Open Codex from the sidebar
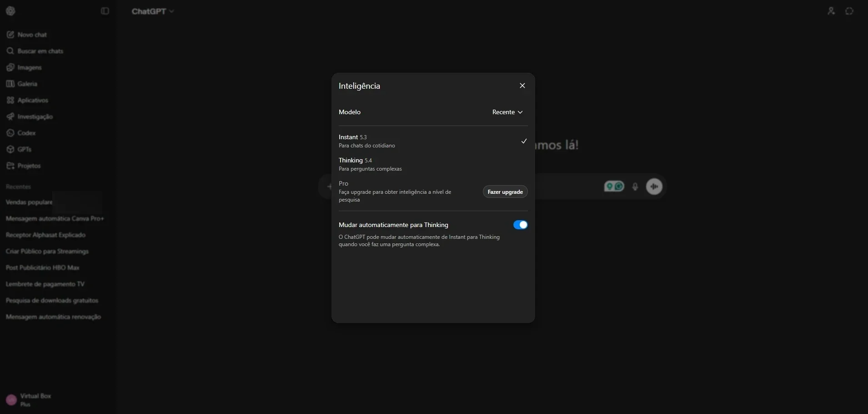868x414 pixels. [21, 133]
